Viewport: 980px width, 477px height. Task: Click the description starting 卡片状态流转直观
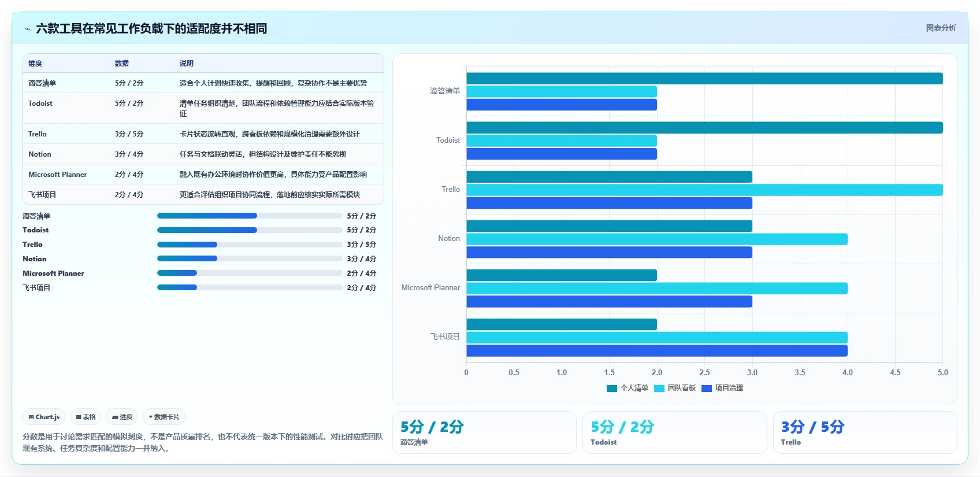click(x=270, y=134)
